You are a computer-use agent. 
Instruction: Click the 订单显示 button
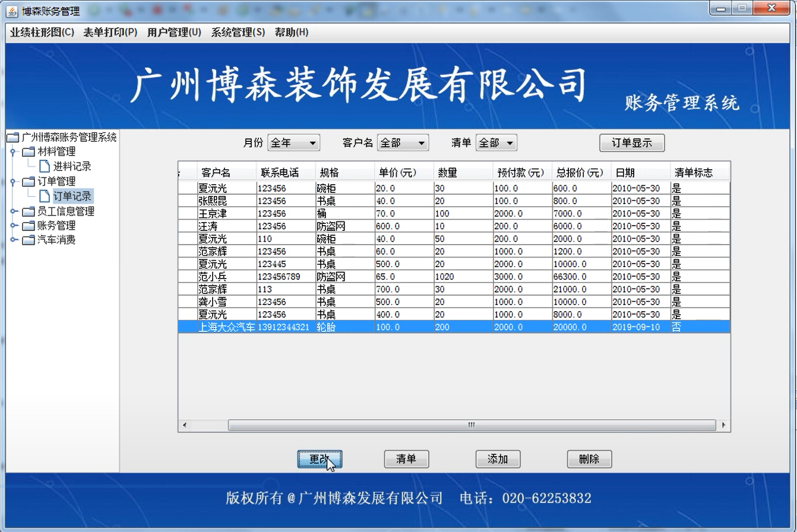click(632, 142)
